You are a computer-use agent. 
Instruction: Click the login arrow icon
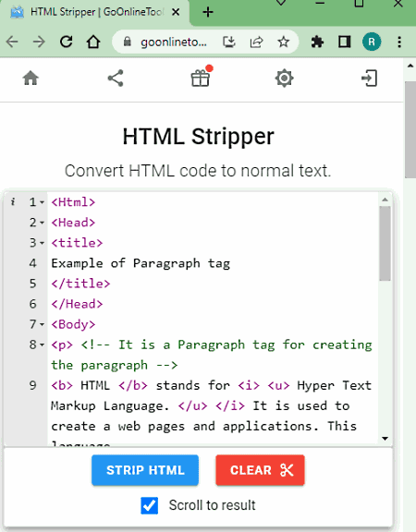369,79
